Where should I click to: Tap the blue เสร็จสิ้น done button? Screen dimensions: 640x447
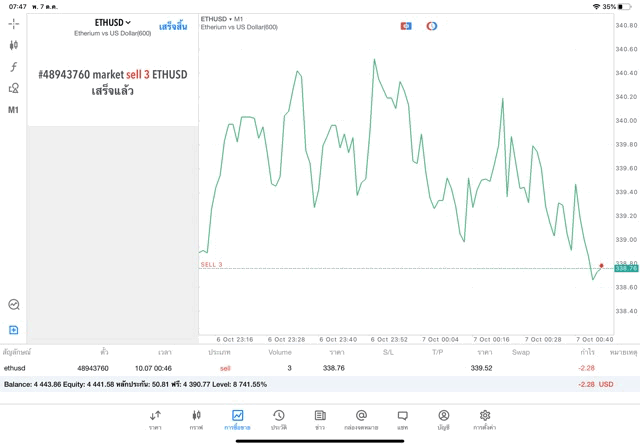(x=173, y=26)
